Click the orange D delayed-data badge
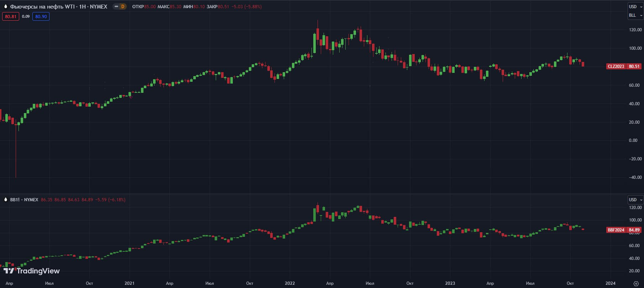This screenshot has height=288, width=644. point(123,6)
